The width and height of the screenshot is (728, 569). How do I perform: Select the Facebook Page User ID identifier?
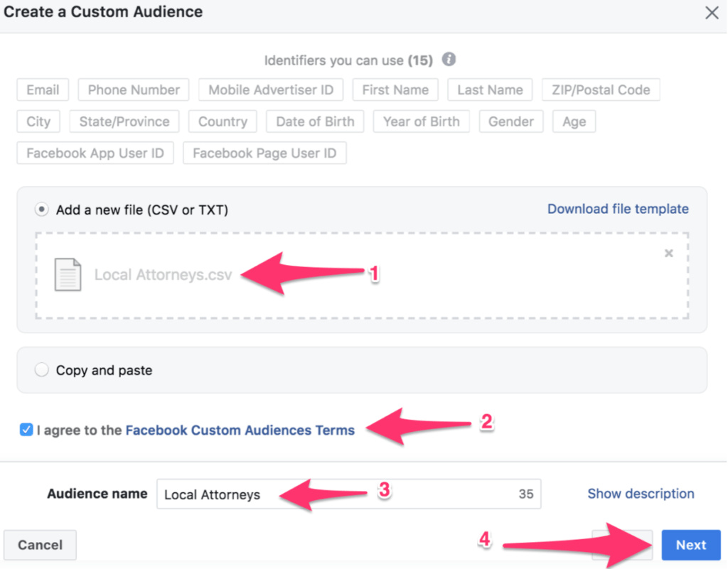point(264,153)
